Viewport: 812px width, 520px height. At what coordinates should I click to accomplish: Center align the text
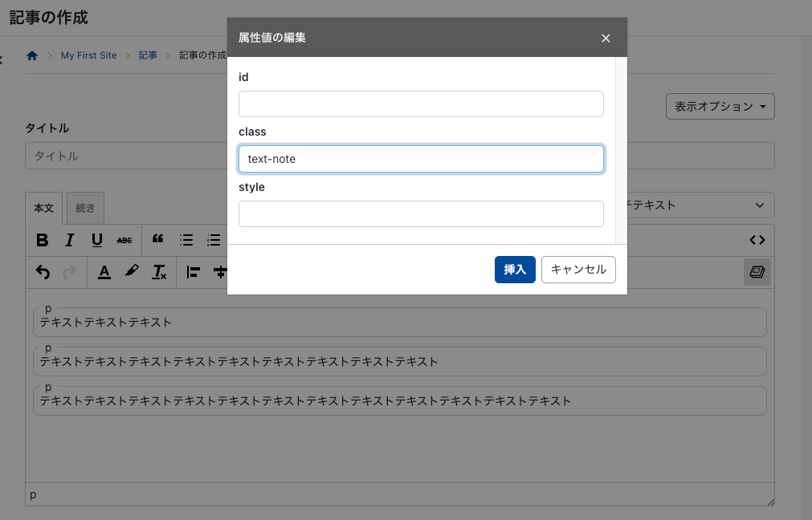click(x=220, y=272)
